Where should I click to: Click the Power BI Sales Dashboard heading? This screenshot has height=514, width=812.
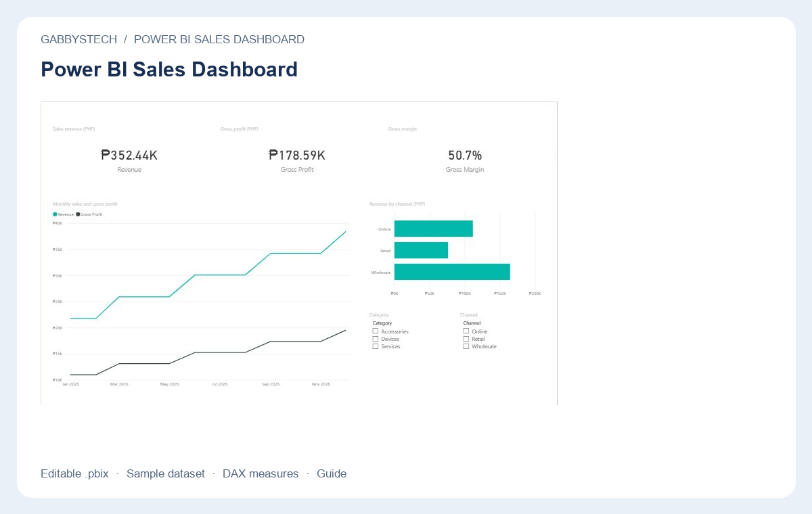pyautogui.click(x=169, y=69)
